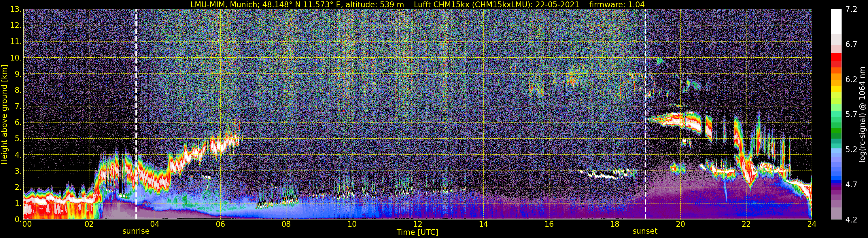Viewport: 868px width, 238px height.
Task: Click the white dashed sunrise marker line
Action: click(136, 114)
